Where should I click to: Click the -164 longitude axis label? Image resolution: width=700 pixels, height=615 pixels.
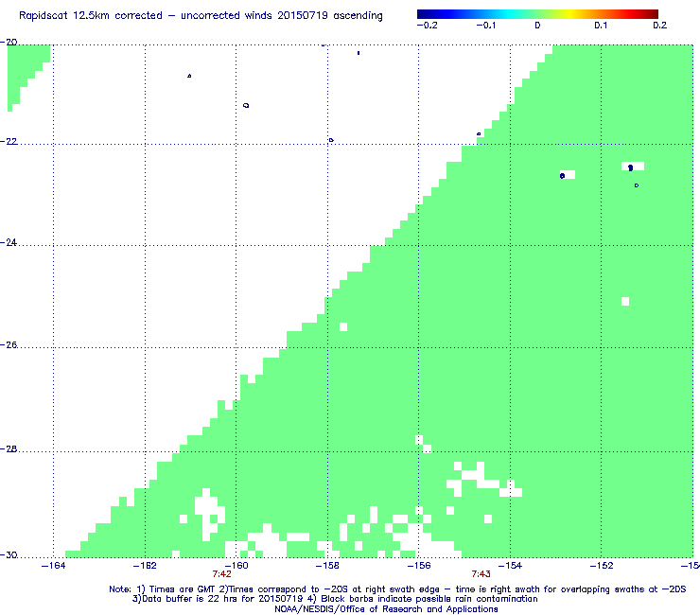click(53, 566)
